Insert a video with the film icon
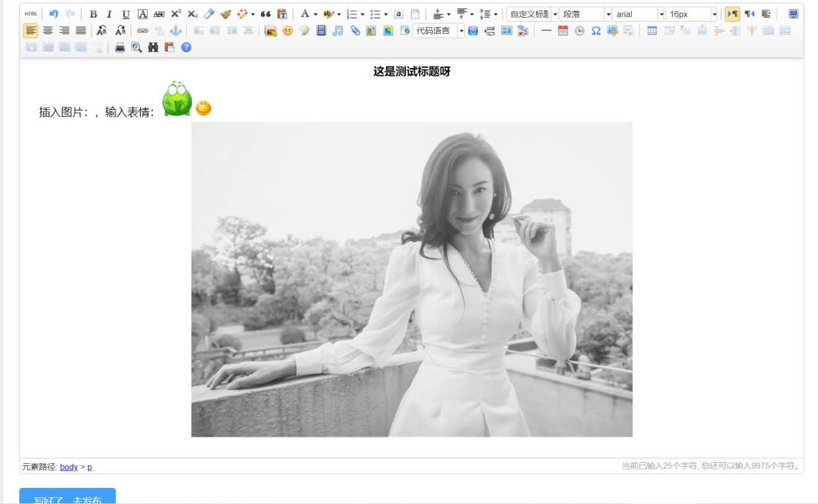818x504 pixels. click(321, 30)
